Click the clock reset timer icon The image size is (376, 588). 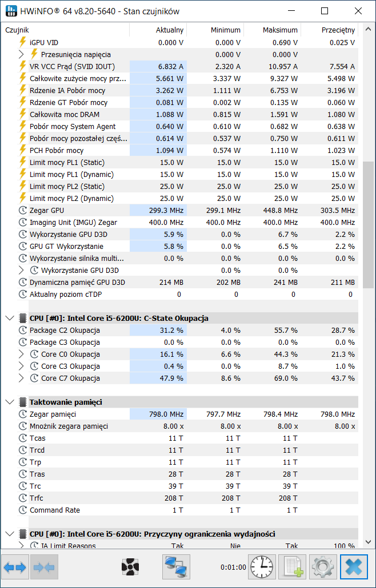click(262, 567)
